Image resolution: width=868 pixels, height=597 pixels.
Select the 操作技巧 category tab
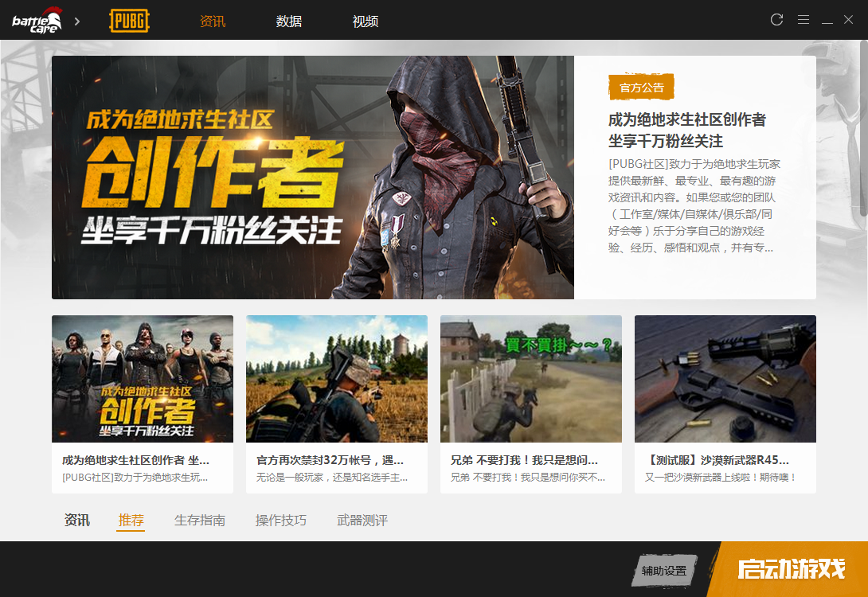pos(280,521)
